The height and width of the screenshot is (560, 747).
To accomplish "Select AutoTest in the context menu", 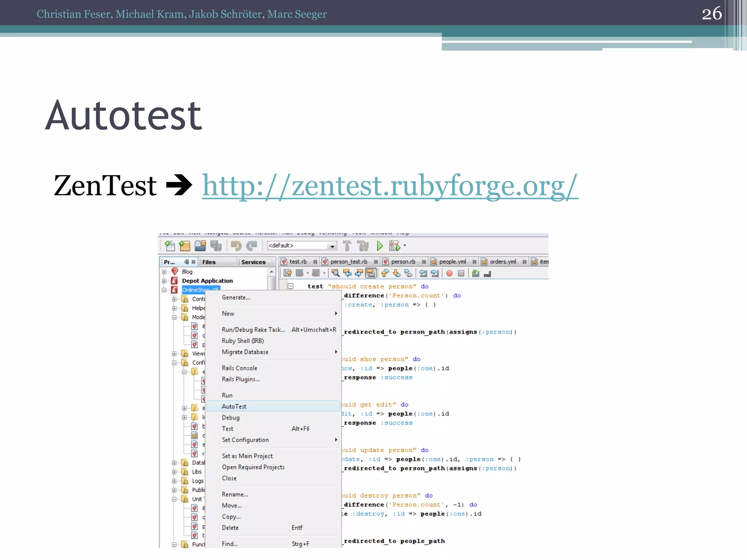I will tap(234, 406).
